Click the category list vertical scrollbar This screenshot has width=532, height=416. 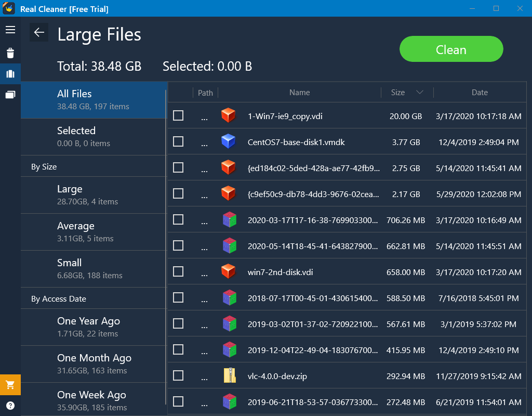(166, 247)
